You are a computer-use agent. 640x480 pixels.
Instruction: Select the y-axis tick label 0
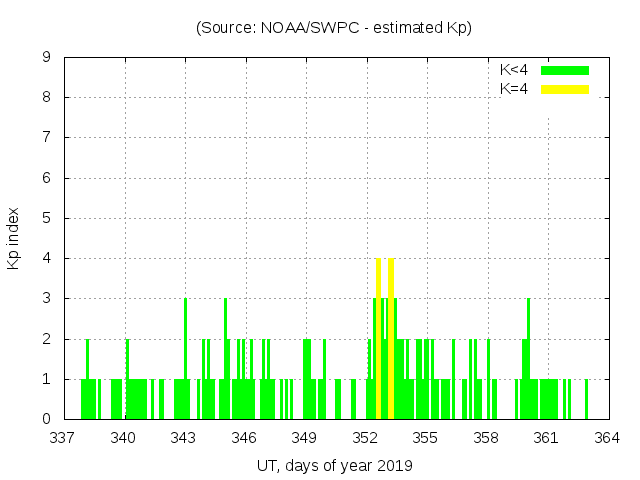pos(47,419)
